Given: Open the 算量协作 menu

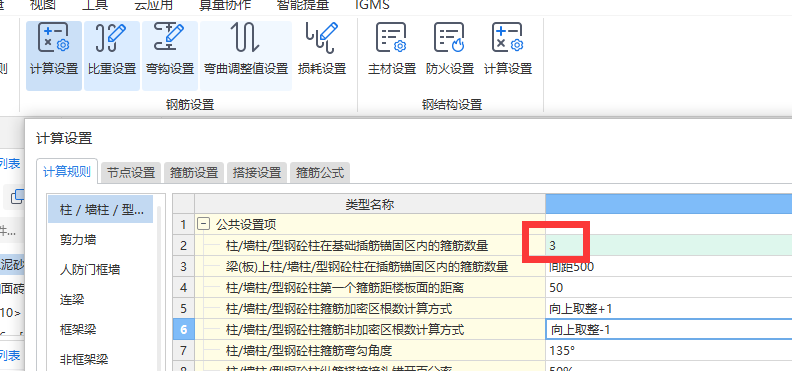Looking at the screenshot, I should (225, 5).
